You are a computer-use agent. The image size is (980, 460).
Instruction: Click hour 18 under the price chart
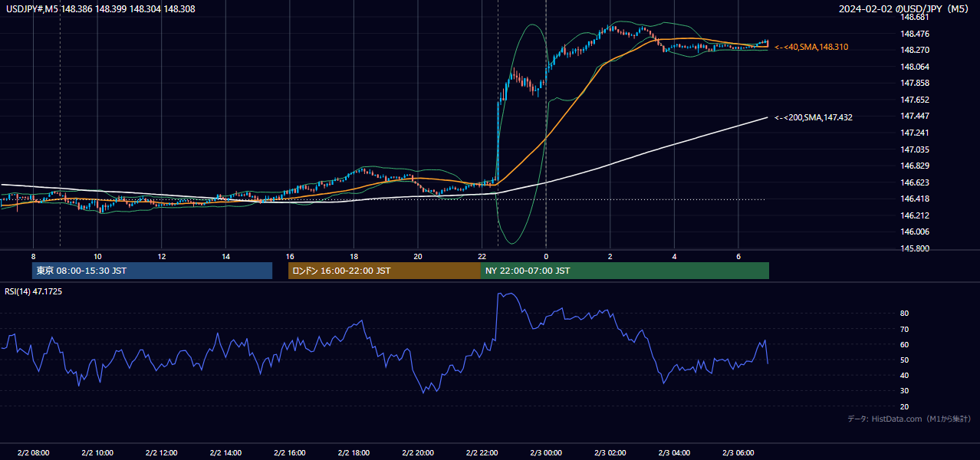[354, 256]
